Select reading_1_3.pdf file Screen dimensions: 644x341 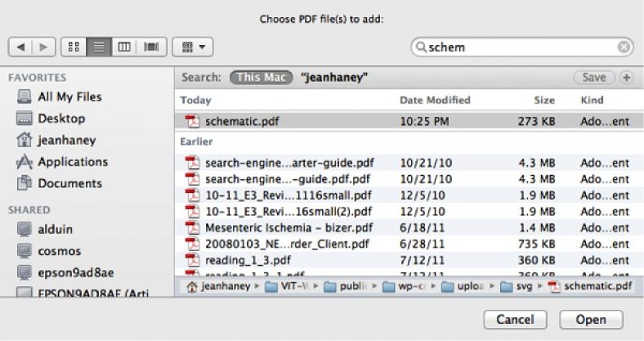pos(409,260)
